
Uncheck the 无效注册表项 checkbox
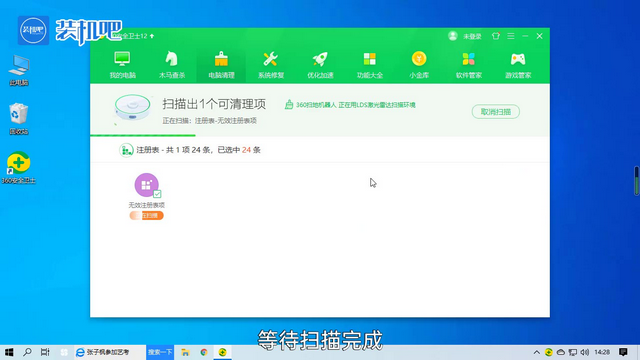tap(157, 194)
